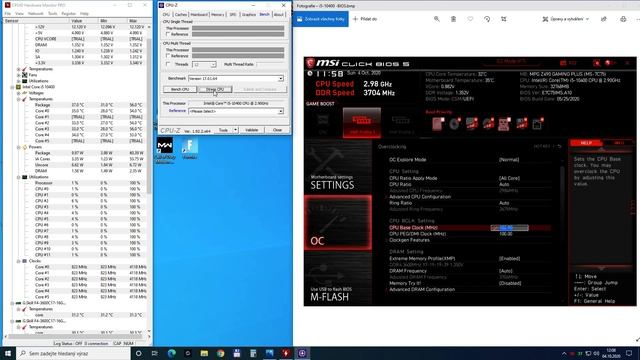Open the notification center in the system tray
The height and width of the screenshot is (360, 640).
pos(629,353)
